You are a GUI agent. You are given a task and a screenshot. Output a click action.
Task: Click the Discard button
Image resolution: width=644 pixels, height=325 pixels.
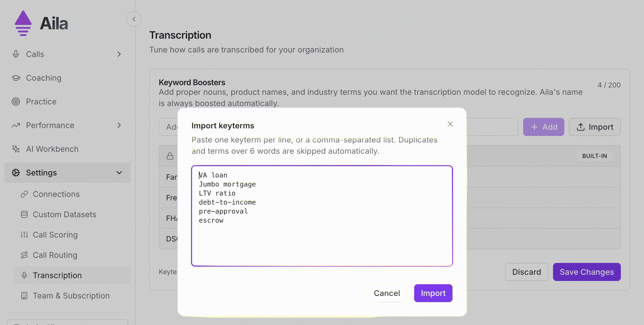(x=526, y=272)
